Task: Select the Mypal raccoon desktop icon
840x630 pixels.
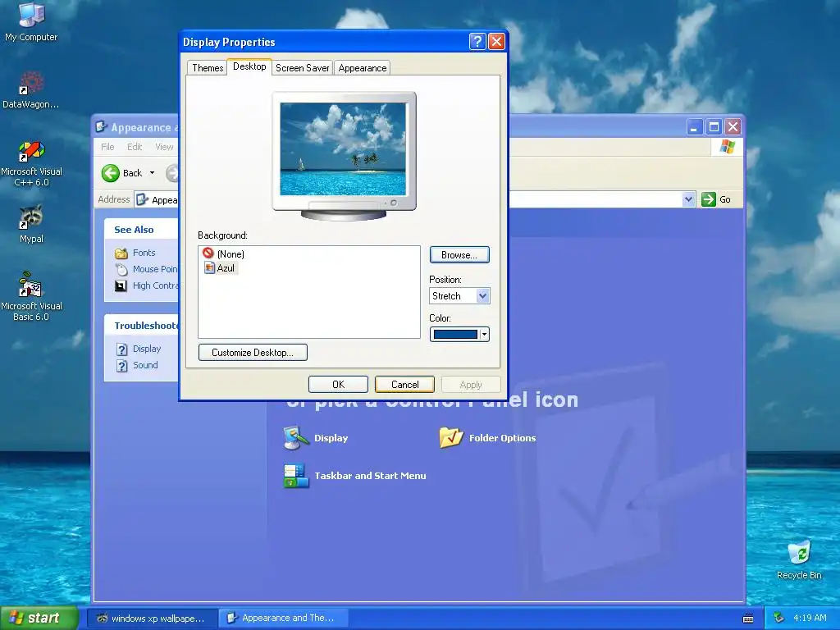Action: tap(31, 224)
